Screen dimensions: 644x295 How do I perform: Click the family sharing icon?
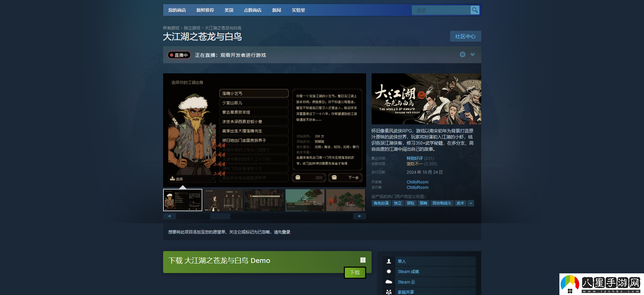tap(389, 292)
